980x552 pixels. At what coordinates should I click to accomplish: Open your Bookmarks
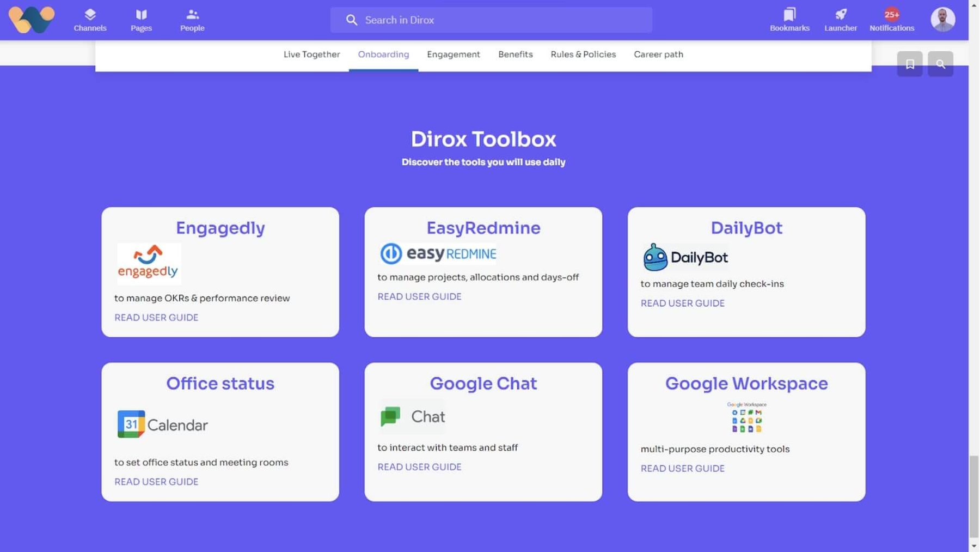click(789, 19)
